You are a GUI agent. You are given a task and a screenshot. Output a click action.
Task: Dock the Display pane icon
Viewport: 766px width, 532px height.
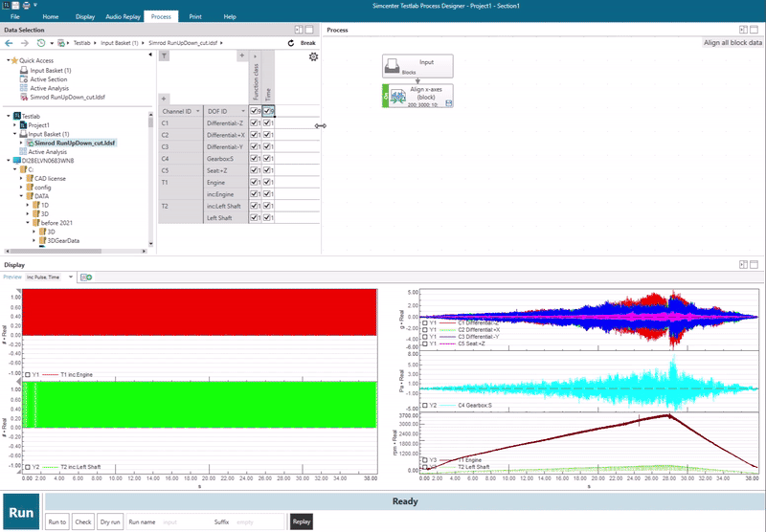click(x=744, y=264)
